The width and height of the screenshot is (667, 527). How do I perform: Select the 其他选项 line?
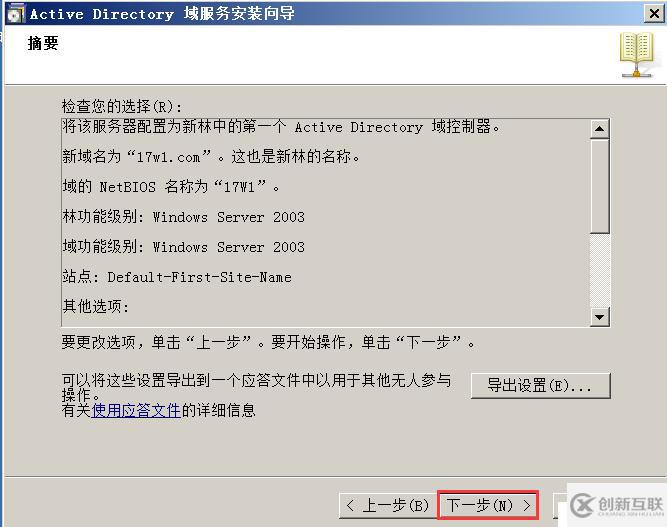pyautogui.click(x=96, y=306)
